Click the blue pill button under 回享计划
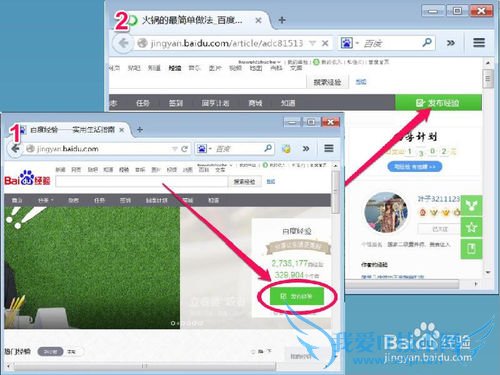500x375 pixels. [x=415, y=166]
